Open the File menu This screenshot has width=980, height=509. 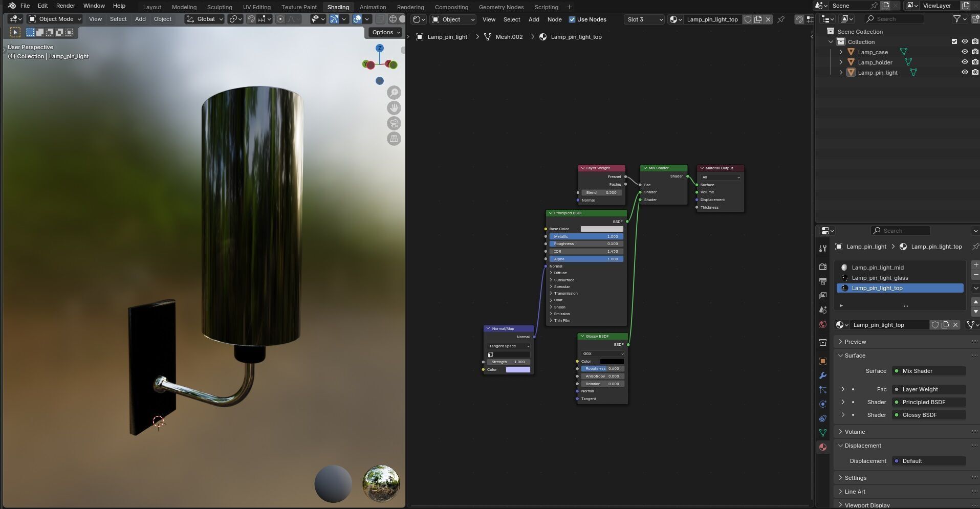click(x=25, y=6)
